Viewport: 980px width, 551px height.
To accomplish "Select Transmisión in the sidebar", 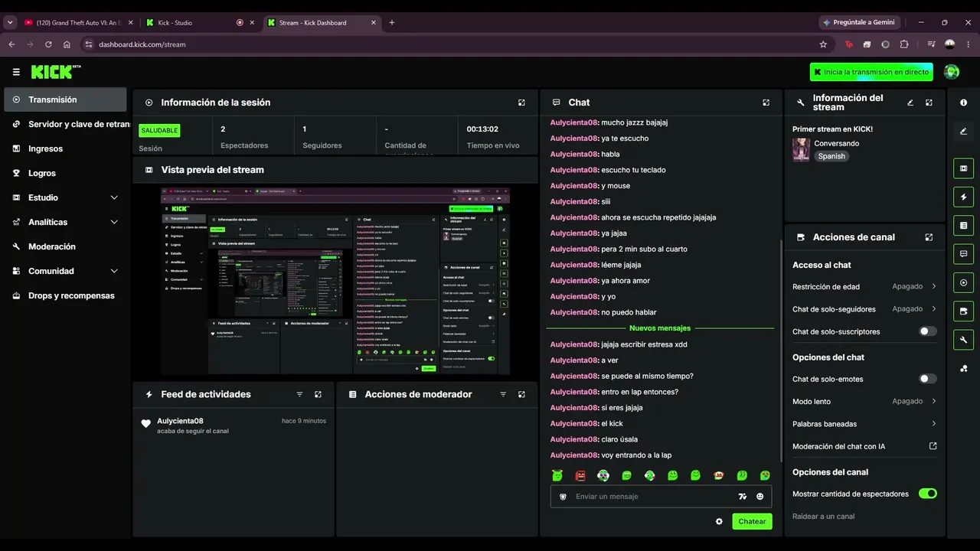I will click(65, 99).
